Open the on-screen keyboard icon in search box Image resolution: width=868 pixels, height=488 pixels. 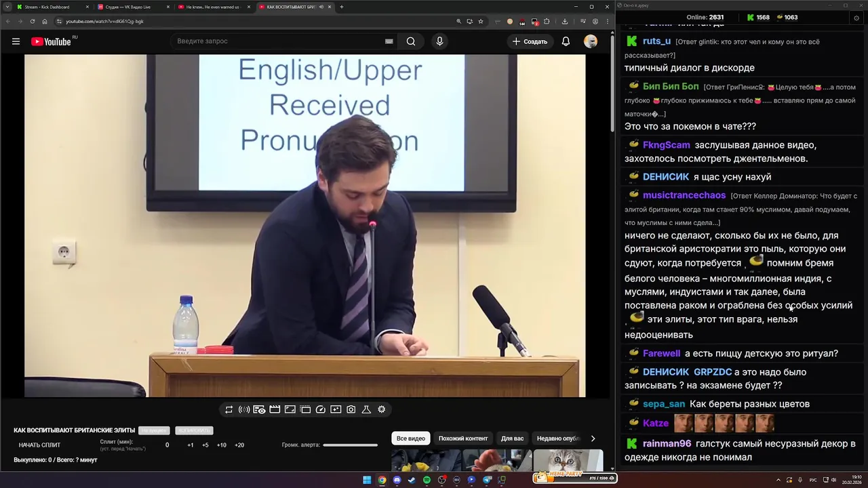coord(389,41)
